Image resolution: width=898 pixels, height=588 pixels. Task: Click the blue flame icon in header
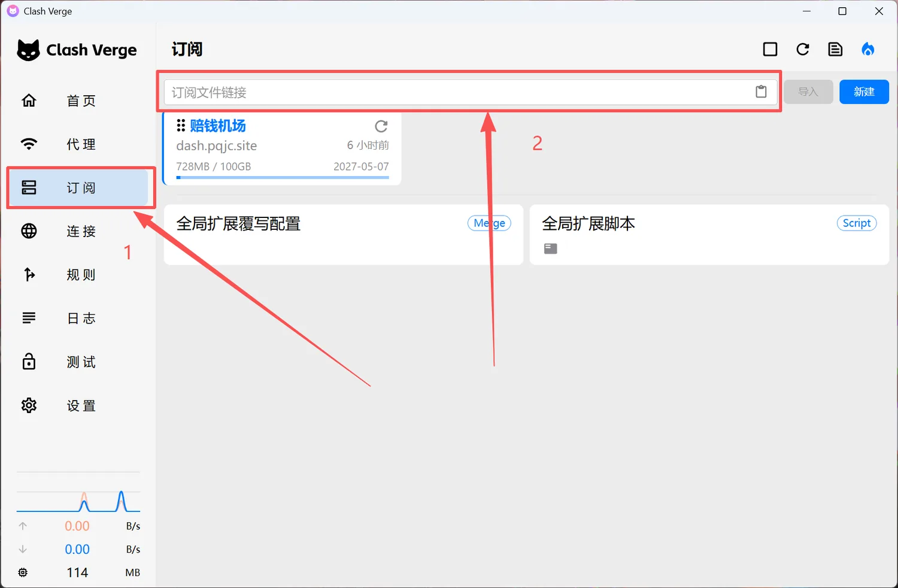coord(867,49)
